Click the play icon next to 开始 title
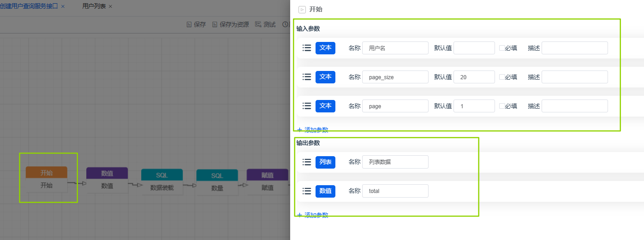Screen dimensions: 644x240 tap(302, 9)
